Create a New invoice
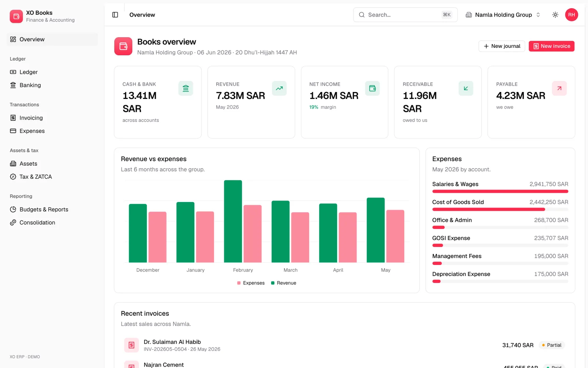This screenshot has width=588, height=368. coord(552,46)
